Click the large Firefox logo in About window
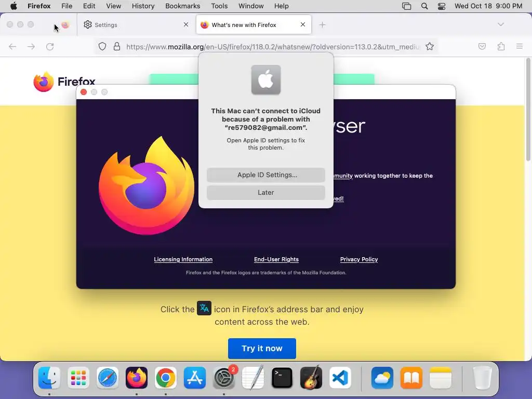Screen dimensions: 532x399 tap(147, 185)
